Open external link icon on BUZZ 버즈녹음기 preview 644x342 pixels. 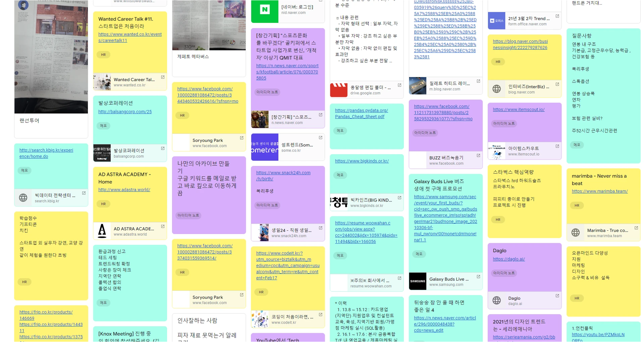(x=478, y=155)
